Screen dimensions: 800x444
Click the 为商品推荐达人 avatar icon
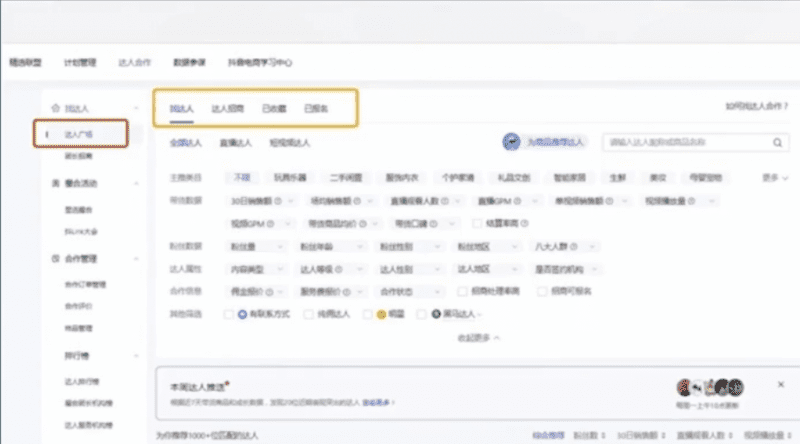coord(512,142)
